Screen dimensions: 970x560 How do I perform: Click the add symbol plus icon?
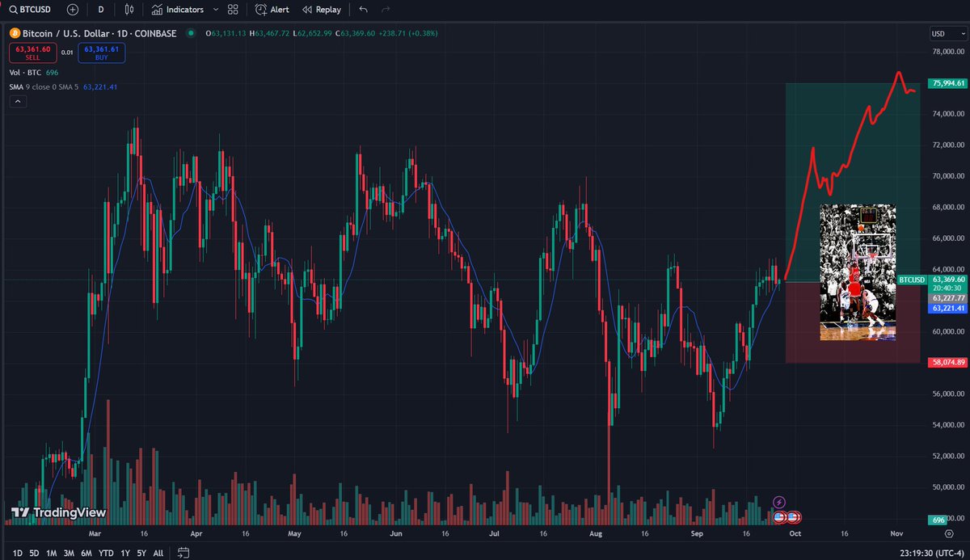73,10
